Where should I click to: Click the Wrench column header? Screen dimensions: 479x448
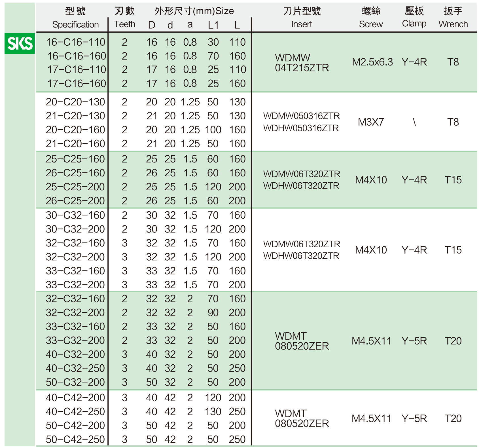453,24
